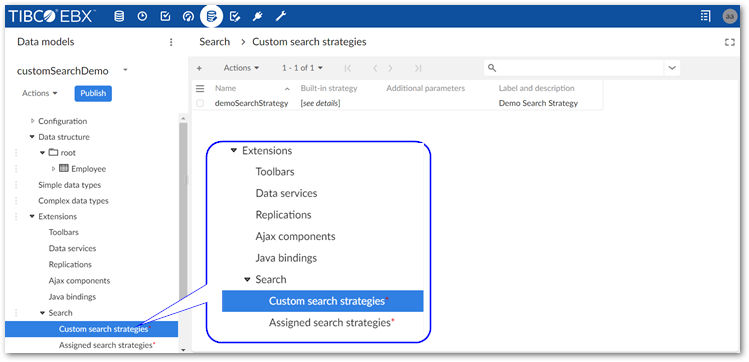
Task: Collapse the root folder node
Action: pyautogui.click(x=43, y=153)
